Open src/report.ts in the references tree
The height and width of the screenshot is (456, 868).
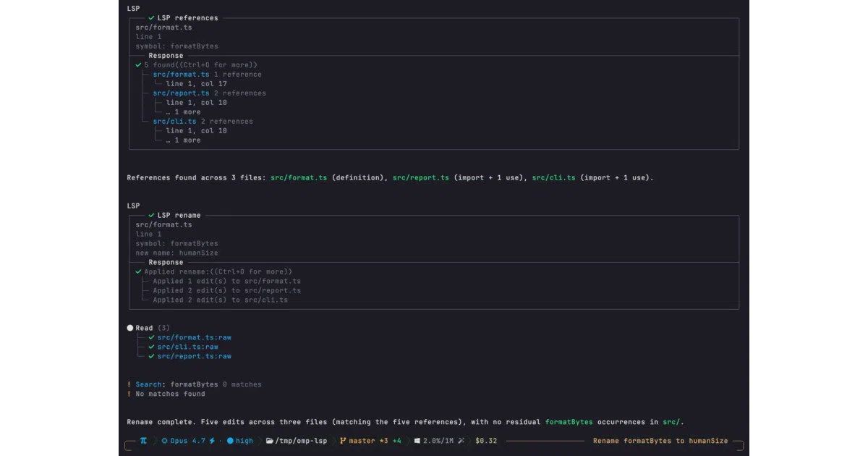(181, 93)
